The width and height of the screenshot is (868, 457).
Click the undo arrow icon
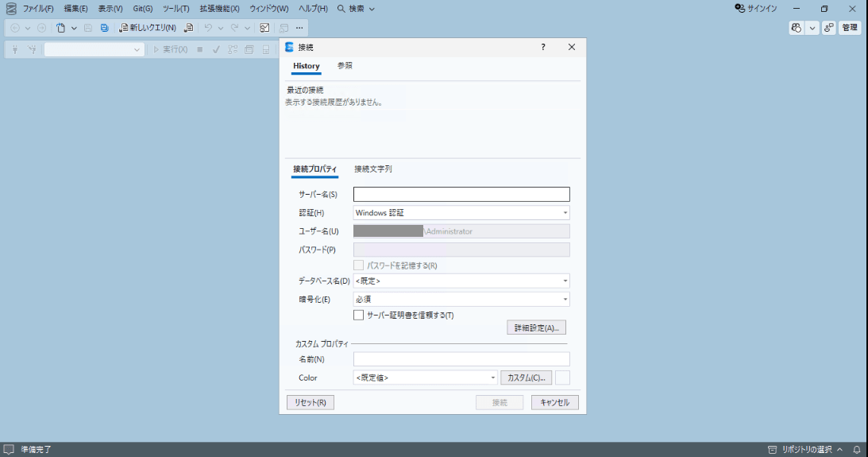point(208,28)
